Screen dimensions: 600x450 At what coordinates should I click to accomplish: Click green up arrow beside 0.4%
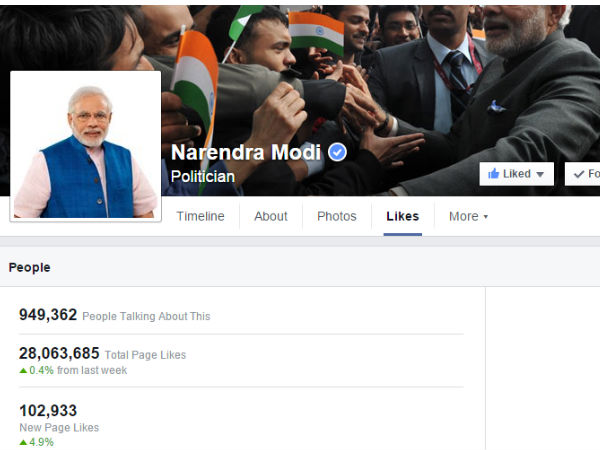tap(23, 370)
